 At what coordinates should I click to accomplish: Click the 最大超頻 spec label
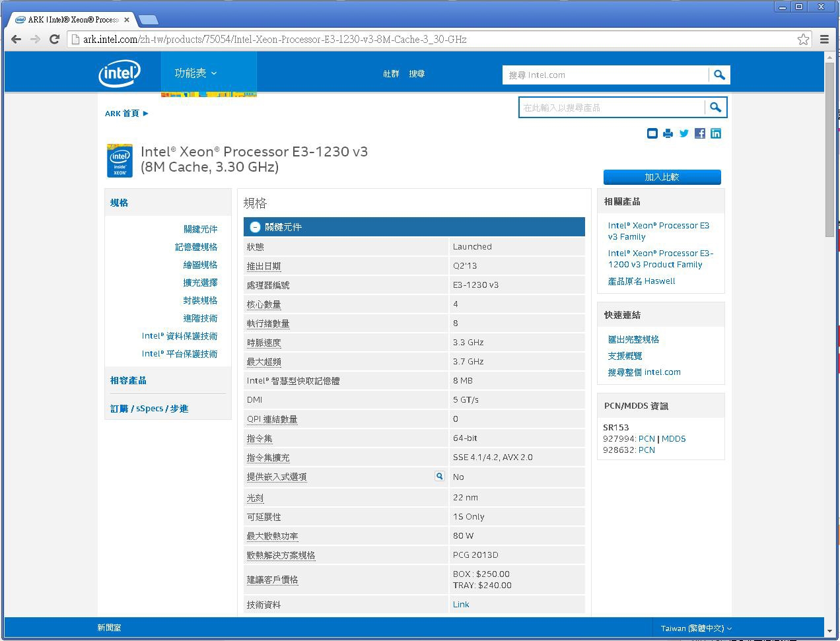pos(263,362)
